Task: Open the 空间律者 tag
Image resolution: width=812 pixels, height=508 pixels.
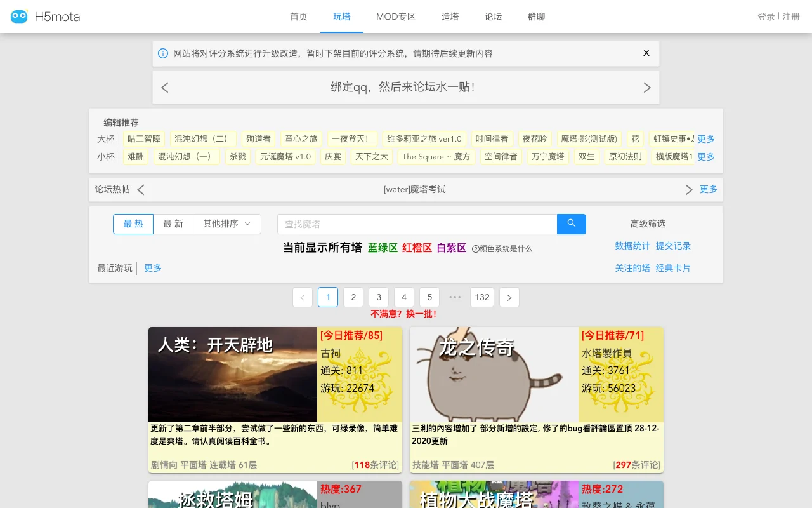Action: click(x=501, y=156)
